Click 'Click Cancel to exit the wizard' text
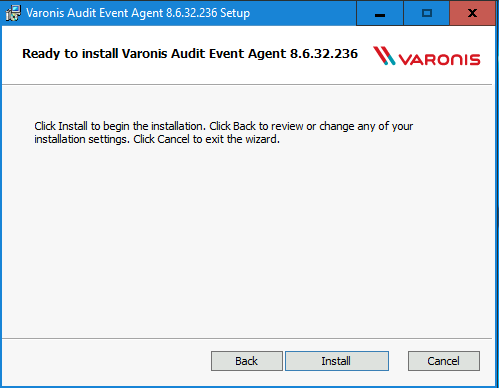Viewport: 499px width, 388px height. [206, 139]
